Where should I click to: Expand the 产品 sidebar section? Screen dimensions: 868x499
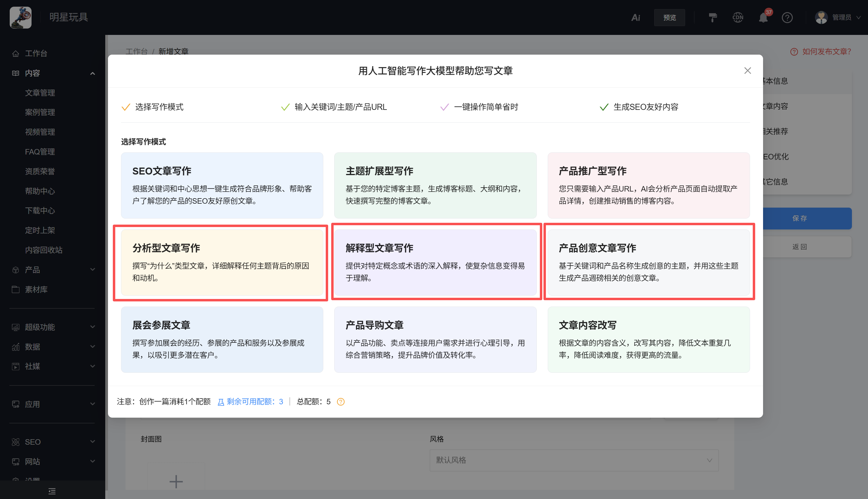(x=93, y=270)
